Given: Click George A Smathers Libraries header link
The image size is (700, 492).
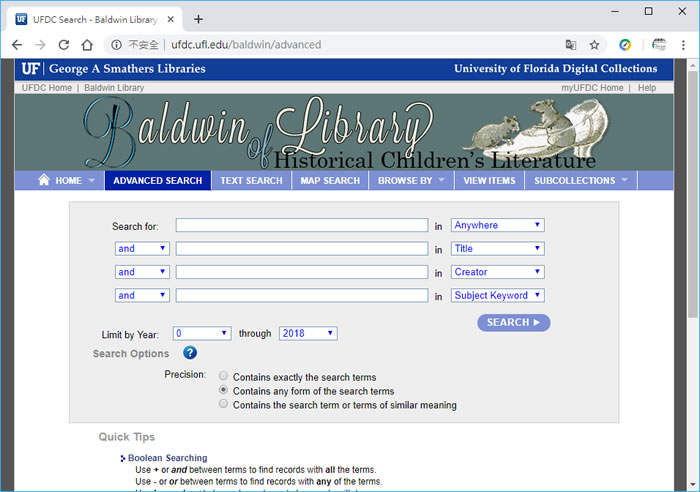Looking at the screenshot, I should [x=127, y=69].
